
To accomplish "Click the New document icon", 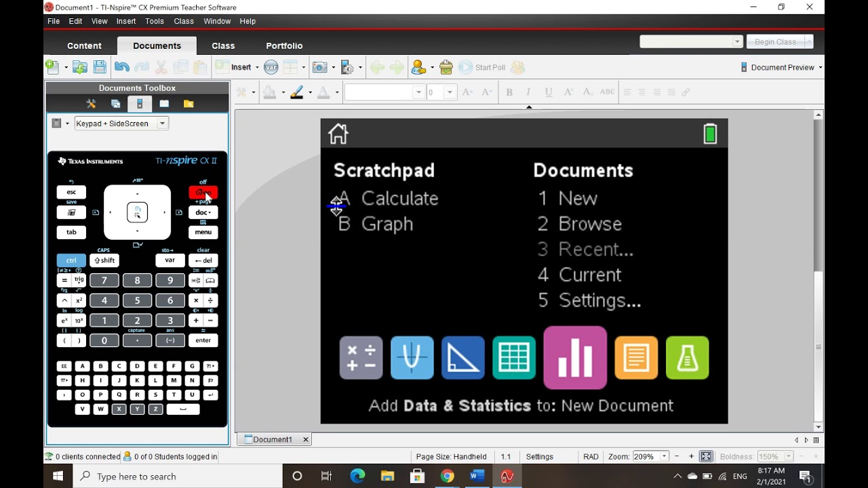I will click(x=52, y=66).
